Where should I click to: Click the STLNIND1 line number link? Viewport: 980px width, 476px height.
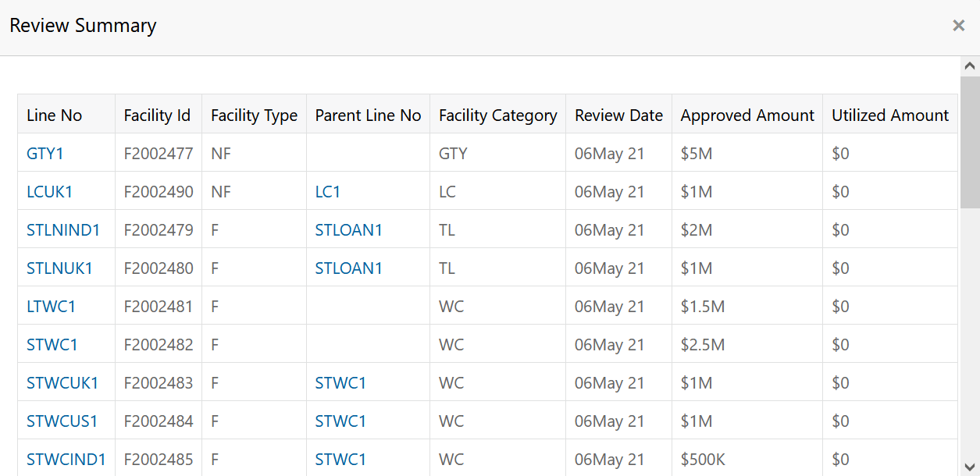[63, 230]
